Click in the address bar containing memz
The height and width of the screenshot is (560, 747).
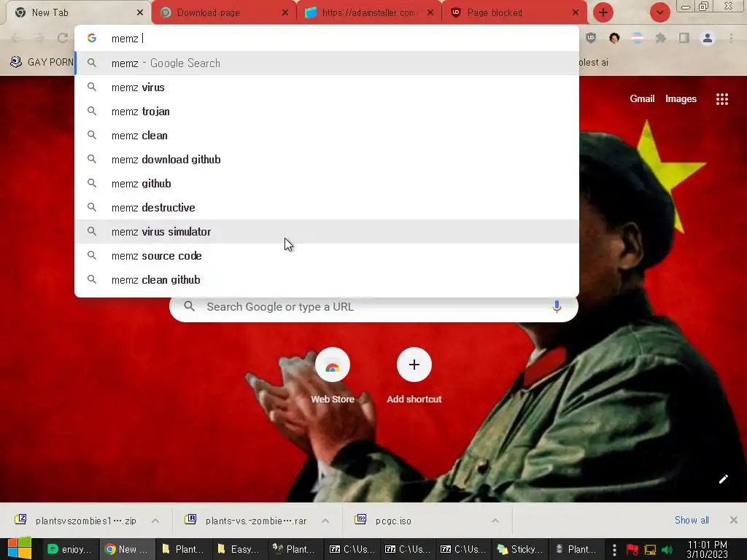tap(327, 39)
